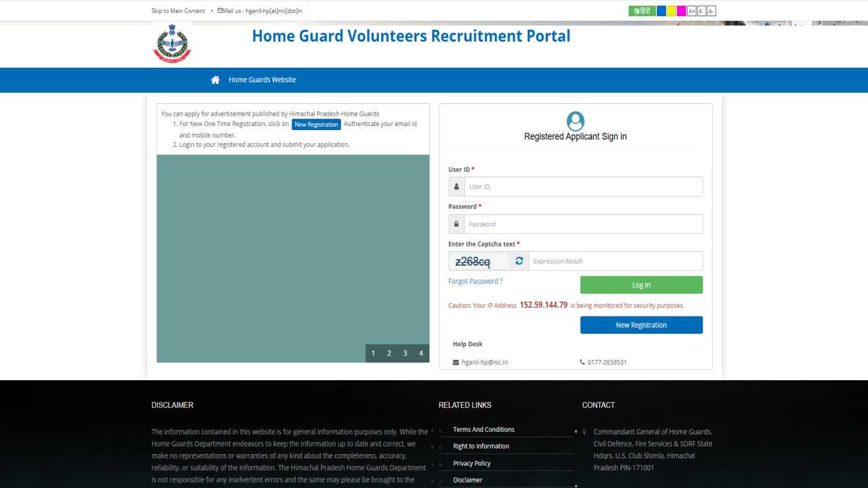Click the applicant avatar icon above Sign in
868x488 pixels.
575,121
